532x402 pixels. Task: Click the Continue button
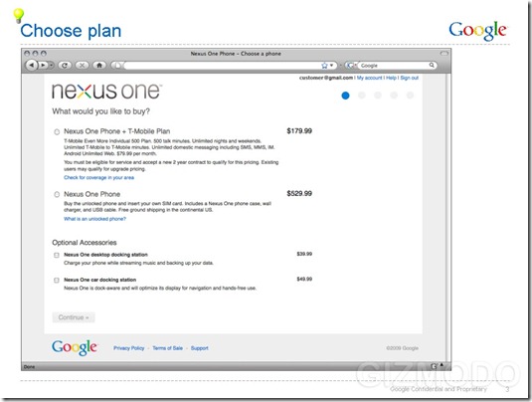pyautogui.click(x=74, y=317)
